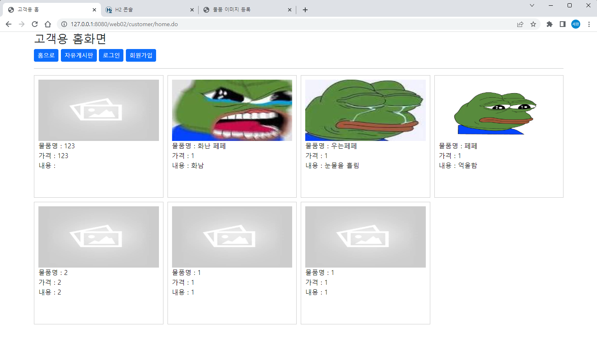Open the 화난 페페 image
The image size is (597, 364).
point(232,110)
